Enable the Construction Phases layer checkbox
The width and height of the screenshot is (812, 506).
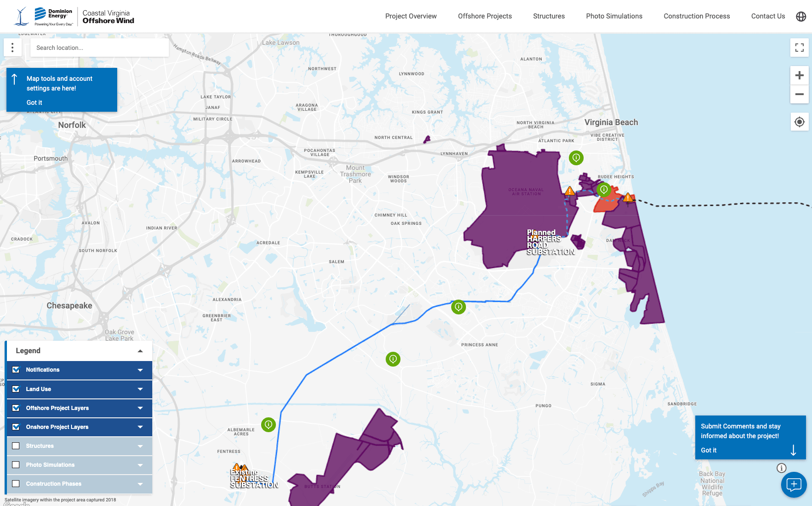16,483
